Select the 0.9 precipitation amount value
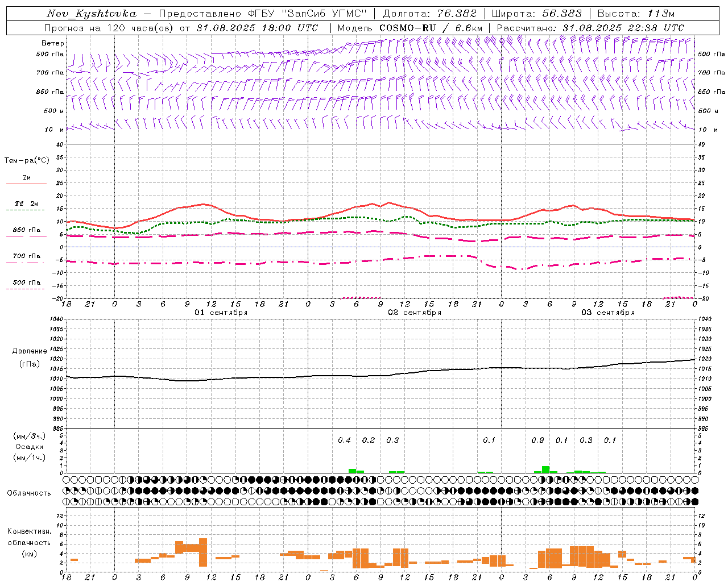The width and height of the screenshot is (728, 582). [x=537, y=440]
